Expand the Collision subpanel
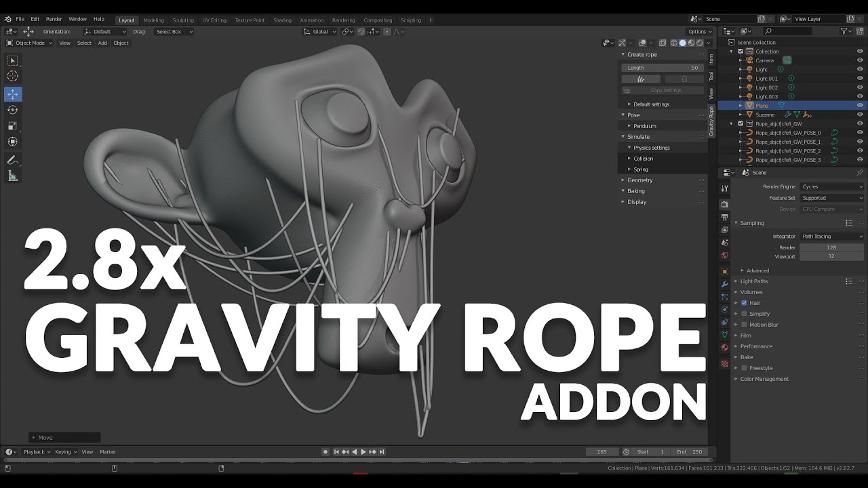The image size is (868, 488). tap(643, 159)
